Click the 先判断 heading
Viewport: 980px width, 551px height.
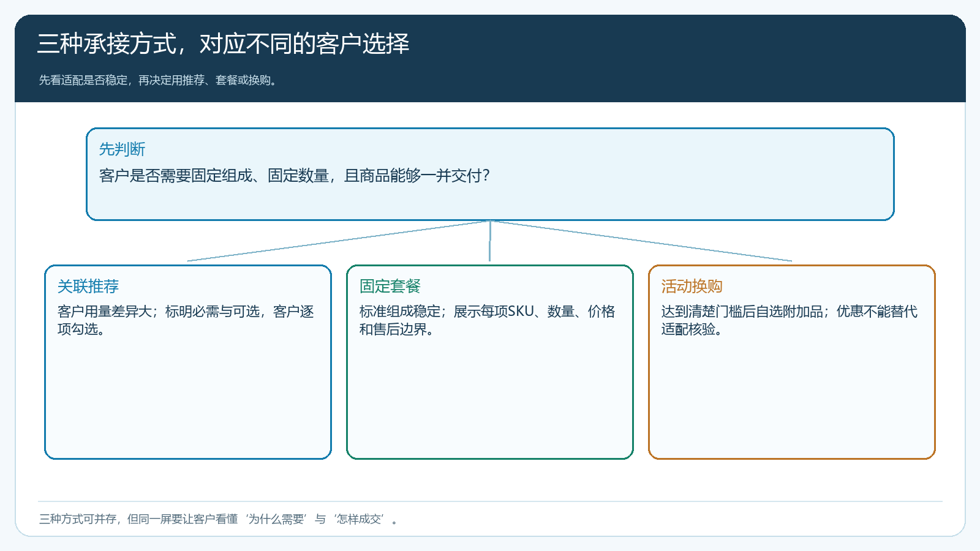coord(123,149)
